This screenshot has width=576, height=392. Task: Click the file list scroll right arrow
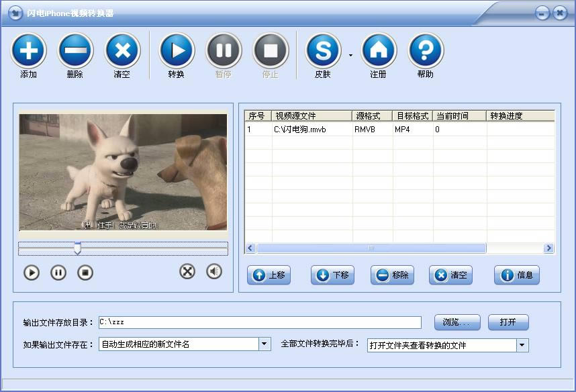[549, 248]
